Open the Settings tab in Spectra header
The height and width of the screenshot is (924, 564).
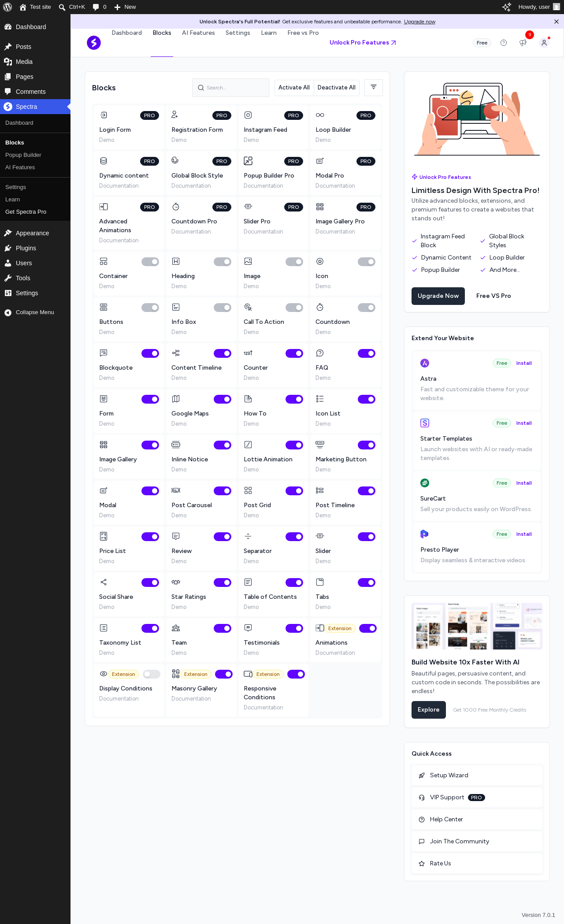tap(238, 33)
